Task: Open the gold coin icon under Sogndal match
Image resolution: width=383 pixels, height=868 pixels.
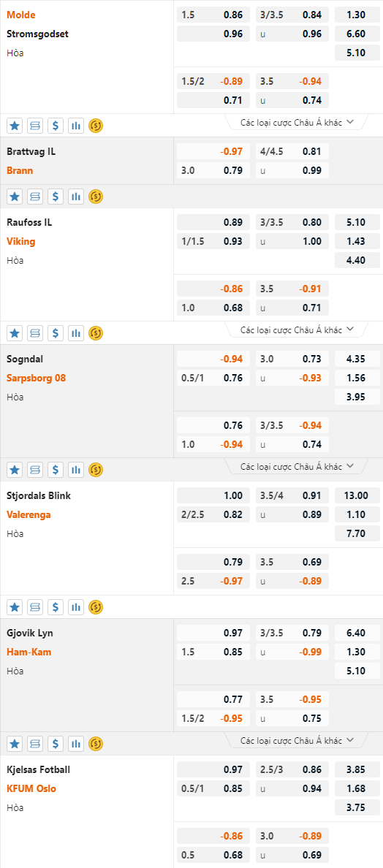Action: [x=96, y=469]
